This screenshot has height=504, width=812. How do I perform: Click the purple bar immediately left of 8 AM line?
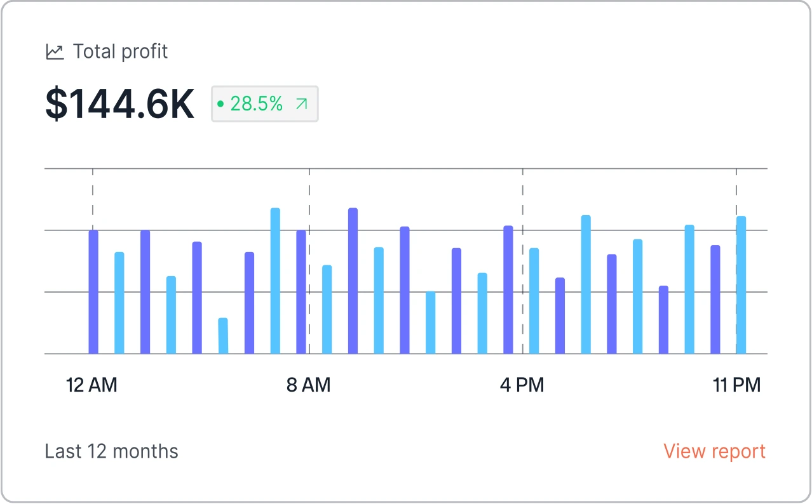tap(301, 292)
